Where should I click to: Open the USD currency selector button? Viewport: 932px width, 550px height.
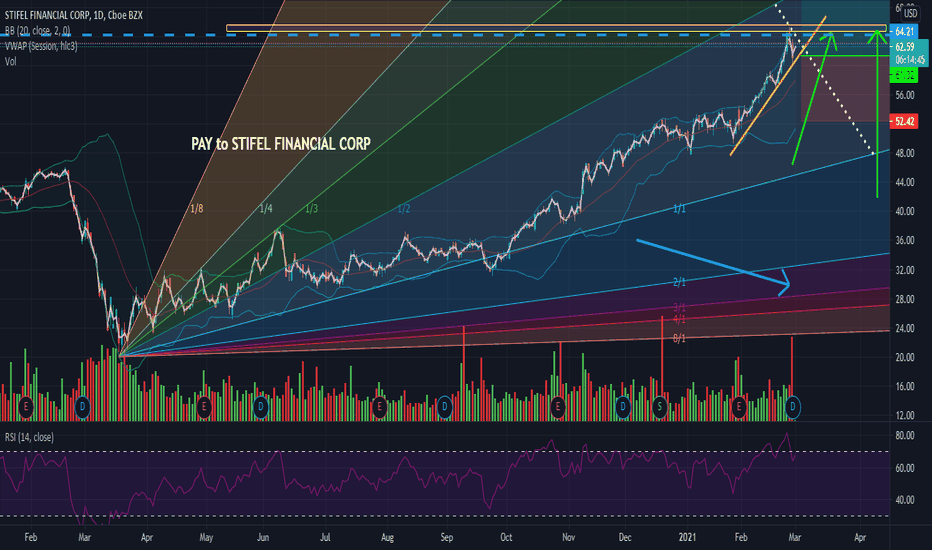910,12
